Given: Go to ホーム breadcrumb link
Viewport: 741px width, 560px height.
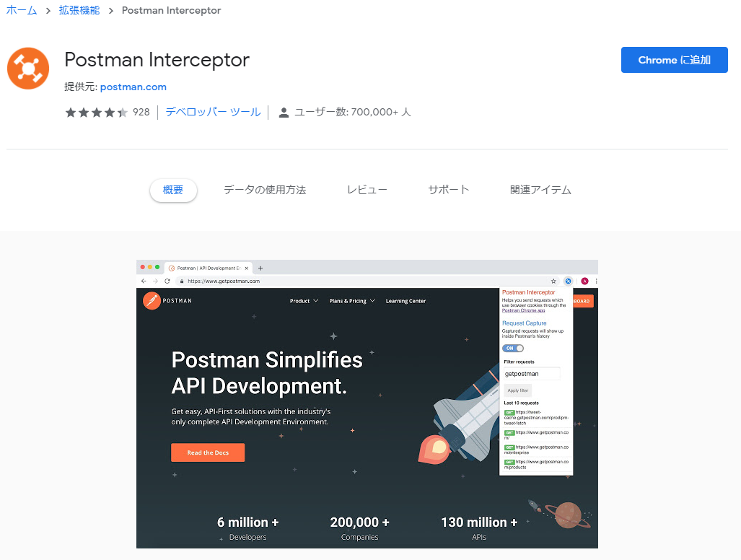Looking at the screenshot, I should 21,10.
